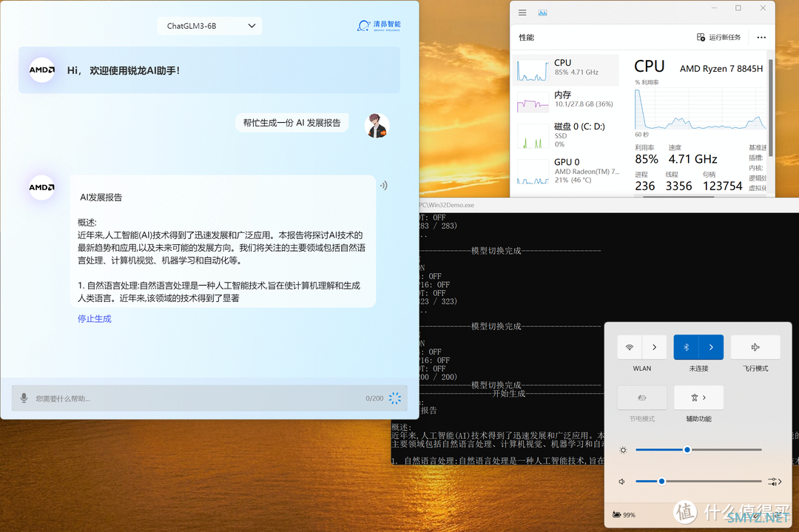Click the 0/200 character counter
Screen dimensions: 799x532
click(374, 399)
